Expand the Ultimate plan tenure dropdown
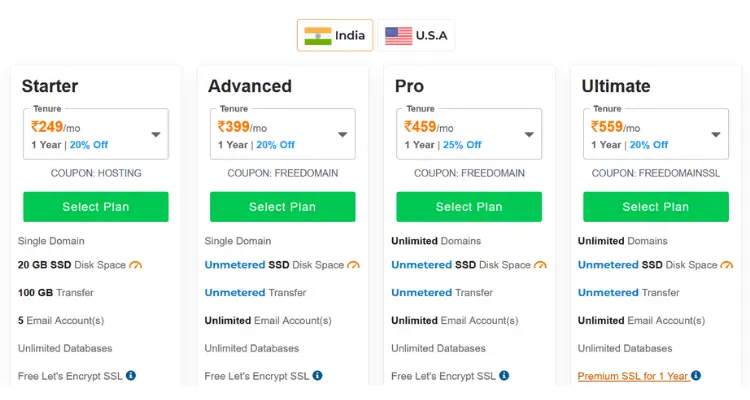 click(656, 134)
